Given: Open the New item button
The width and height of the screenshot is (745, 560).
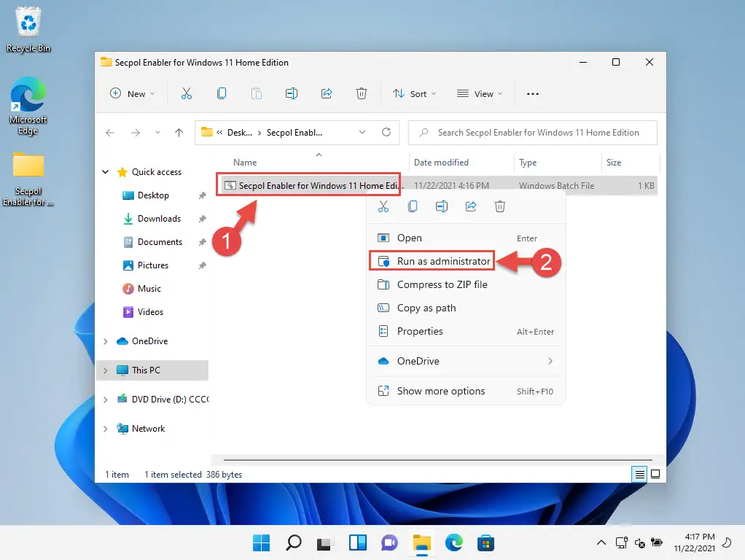Looking at the screenshot, I should (x=132, y=93).
